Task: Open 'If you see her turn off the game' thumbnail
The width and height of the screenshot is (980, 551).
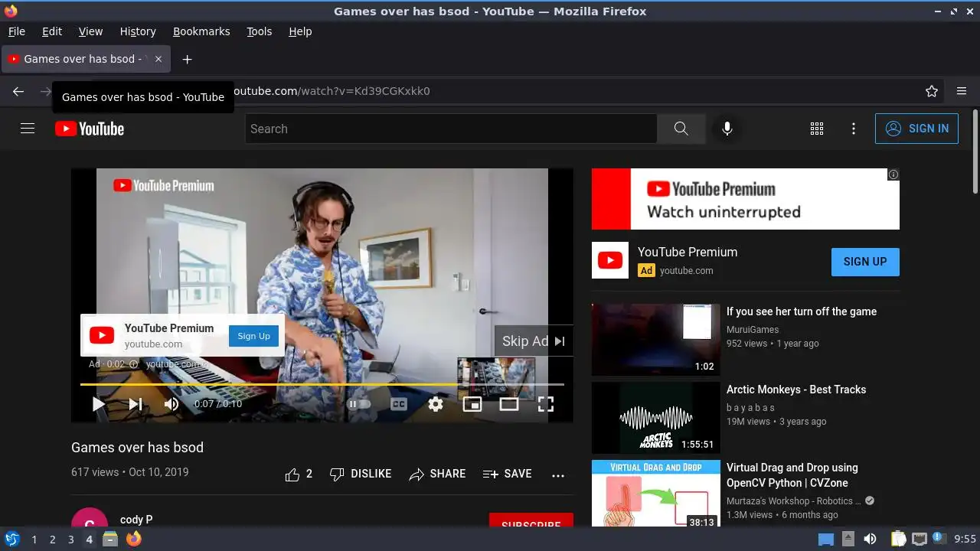Action: coord(656,340)
